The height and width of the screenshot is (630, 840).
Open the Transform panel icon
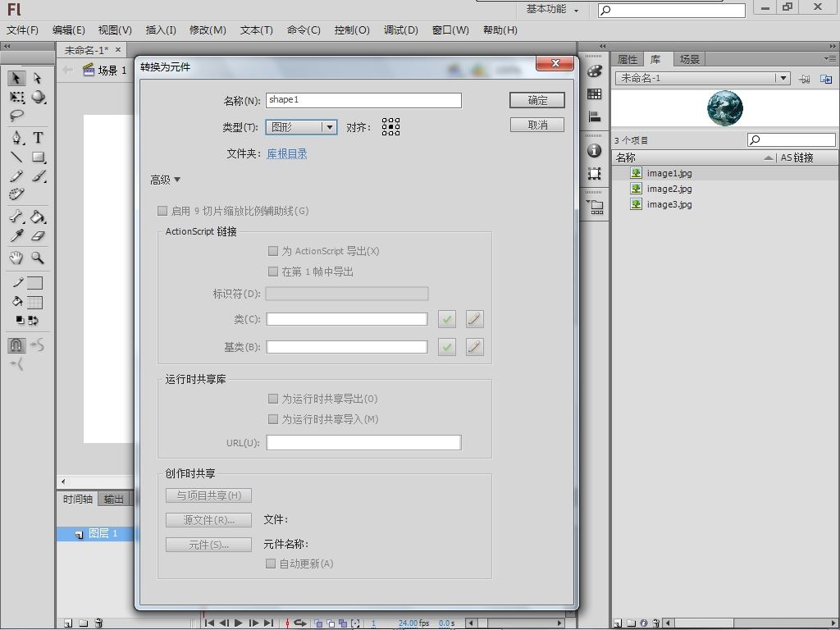594,173
